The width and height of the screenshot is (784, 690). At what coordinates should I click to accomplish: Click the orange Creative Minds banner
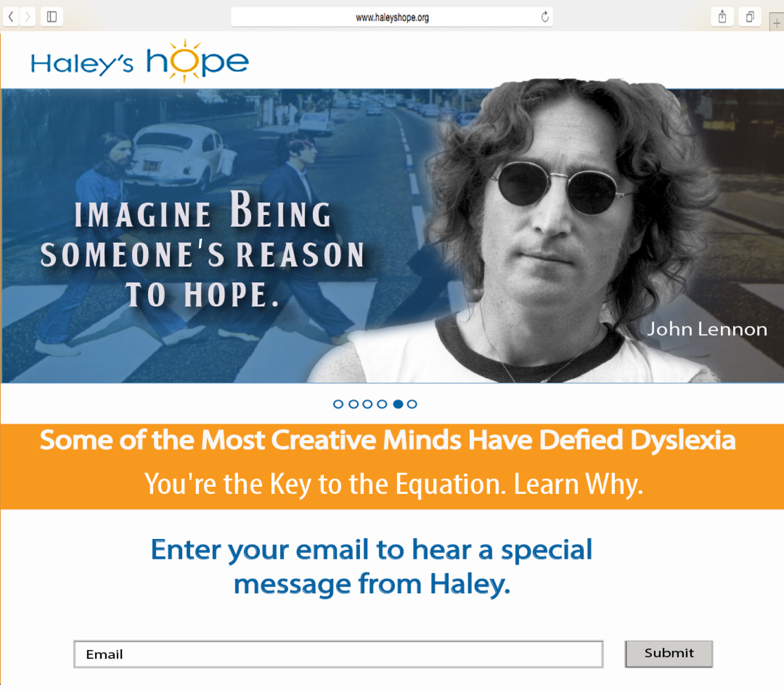pyautogui.click(x=392, y=467)
